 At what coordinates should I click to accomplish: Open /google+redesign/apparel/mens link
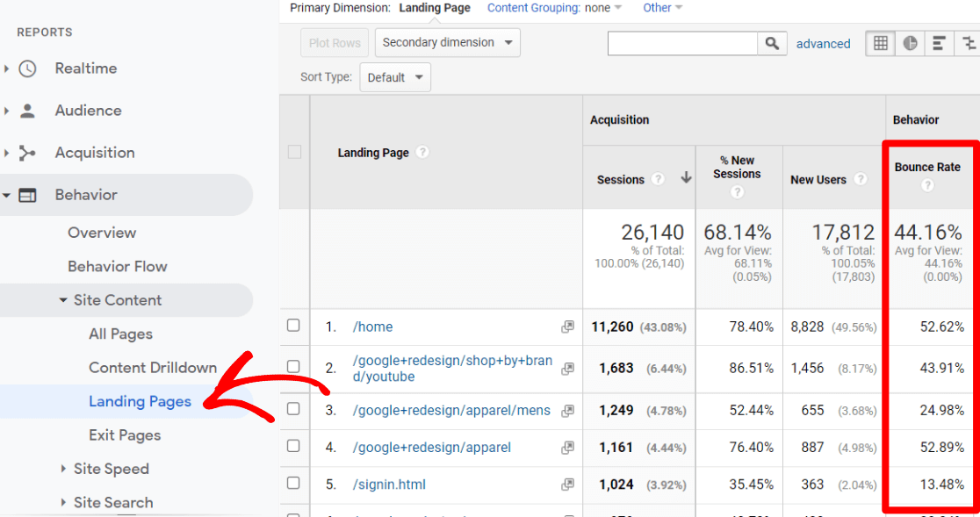[x=451, y=410]
